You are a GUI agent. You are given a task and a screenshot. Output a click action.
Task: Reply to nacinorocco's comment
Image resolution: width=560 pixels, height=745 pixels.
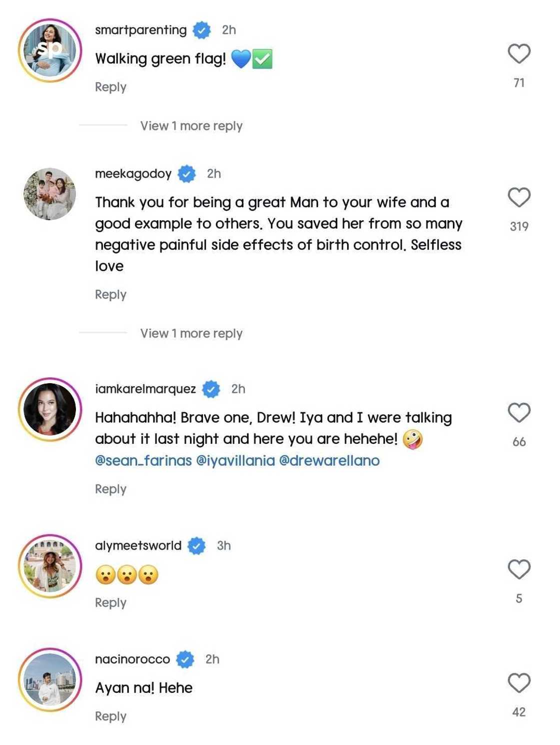pos(110,716)
